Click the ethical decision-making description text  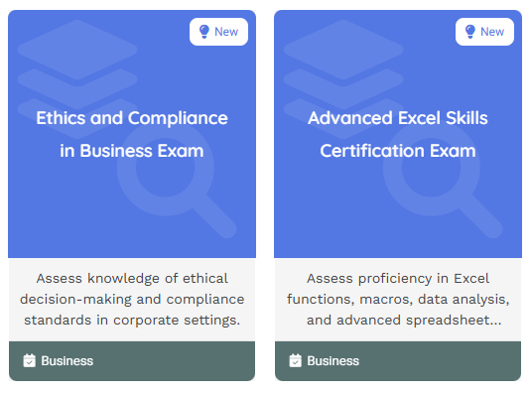132,300
